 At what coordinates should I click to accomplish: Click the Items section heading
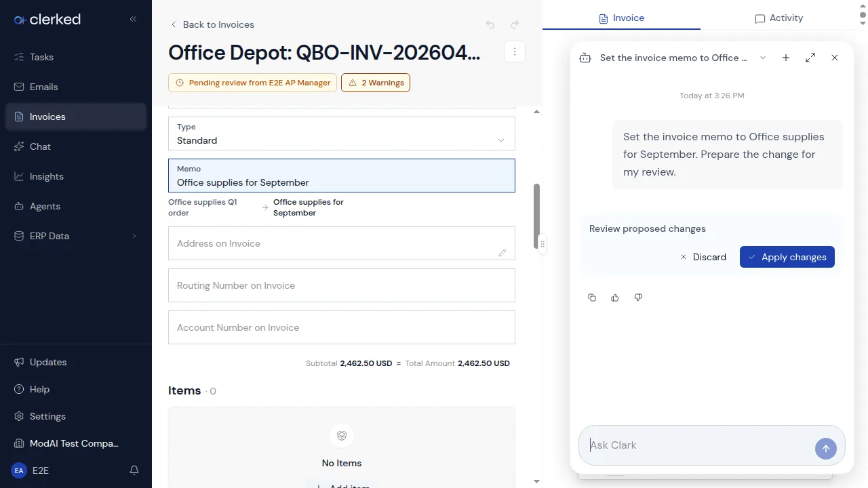pyautogui.click(x=184, y=390)
